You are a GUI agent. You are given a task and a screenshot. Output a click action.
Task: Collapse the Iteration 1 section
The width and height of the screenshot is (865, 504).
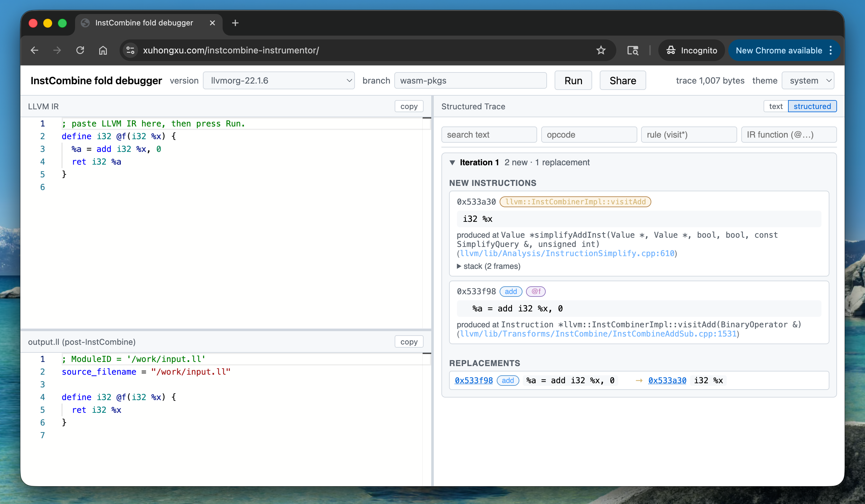pyautogui.click(x=453, y=162)
